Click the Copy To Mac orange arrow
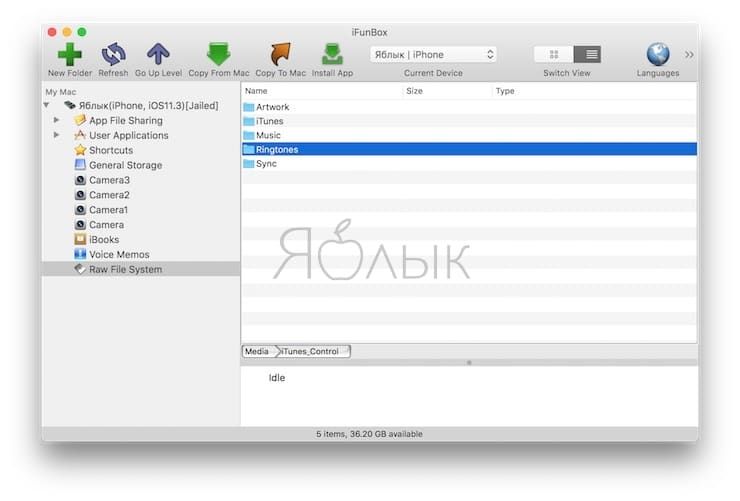Screen dimensions: 740x501 click(x=280, y=54)
